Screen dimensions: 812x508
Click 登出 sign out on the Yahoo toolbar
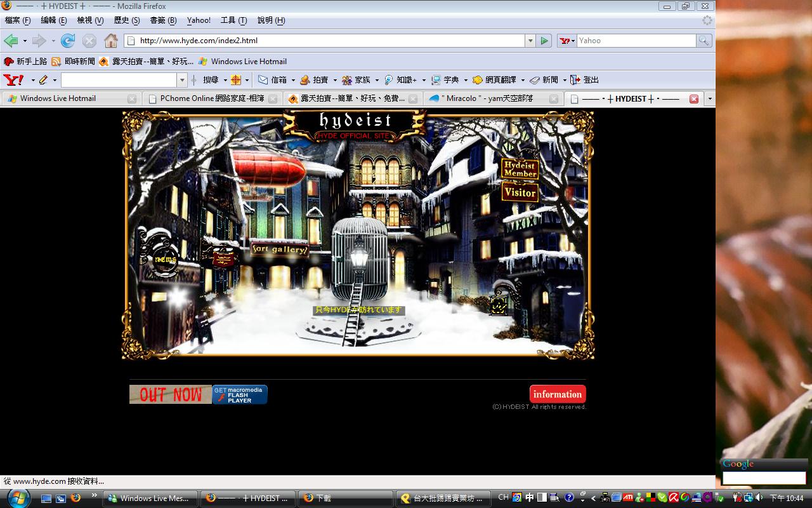click(585, 80)
